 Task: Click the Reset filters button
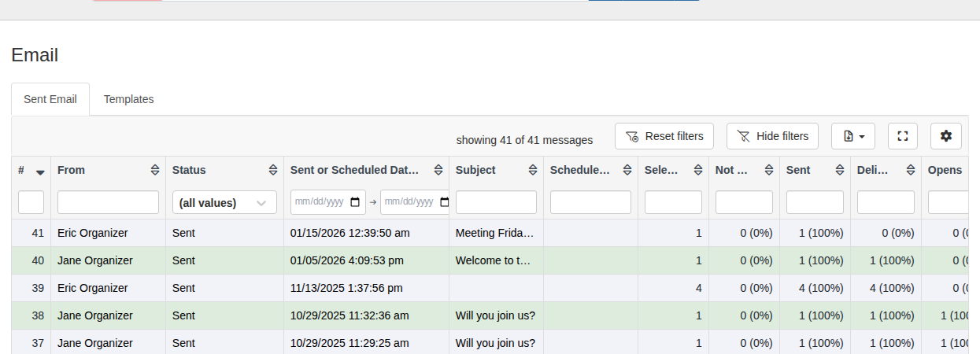[x=664, y=136]
